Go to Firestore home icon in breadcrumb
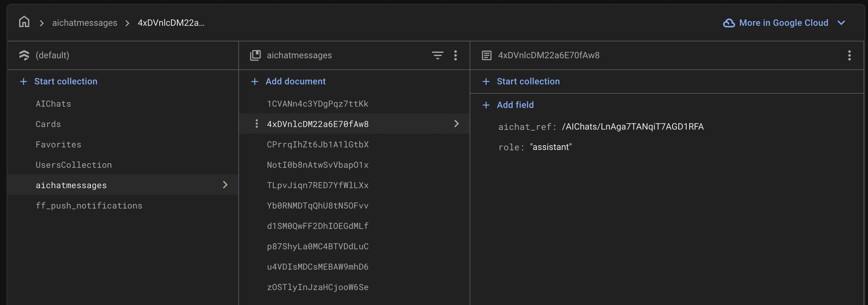This screenshot has height=305, width=868. pyautogui.click(x=24, y=22)
